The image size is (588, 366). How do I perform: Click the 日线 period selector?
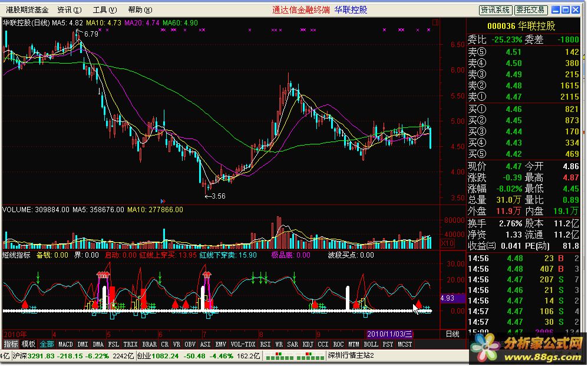point(452,334)
